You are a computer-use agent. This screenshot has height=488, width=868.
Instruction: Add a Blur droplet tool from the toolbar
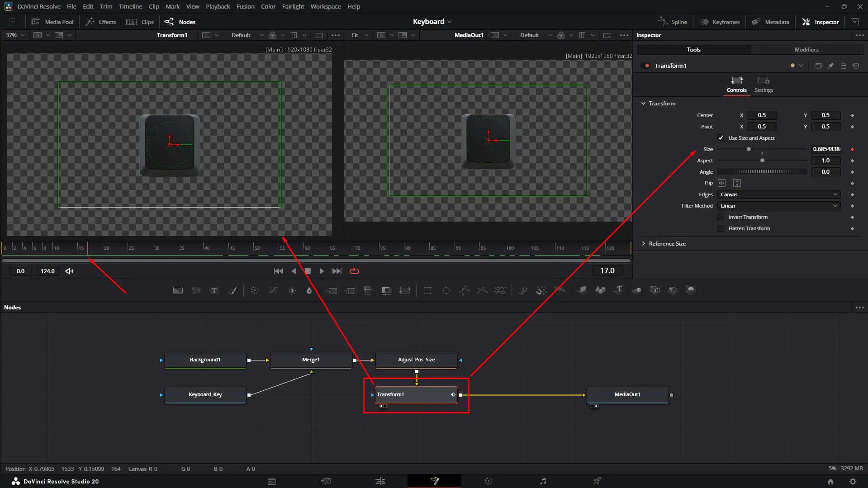point(309,290)
